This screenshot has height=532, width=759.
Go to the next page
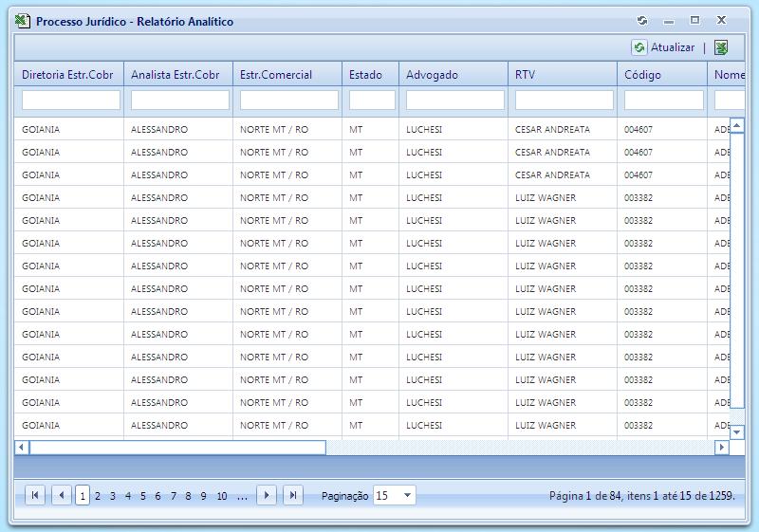[267, 495]
